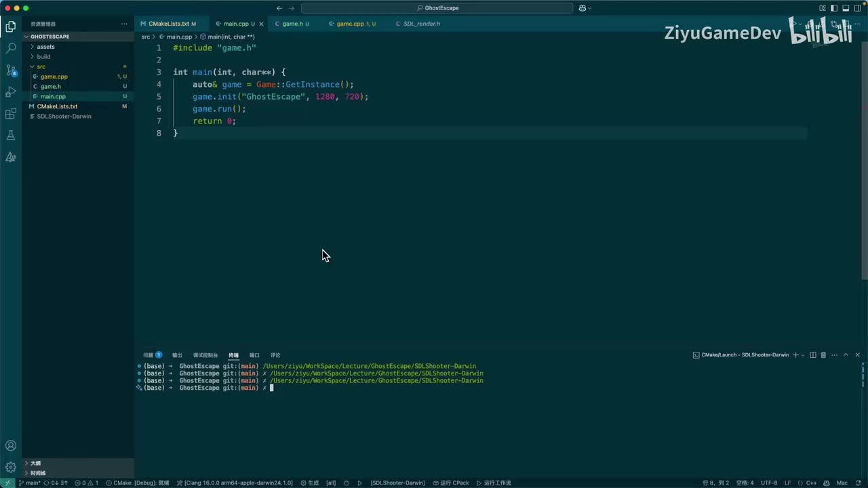Screen dimensions: 868x488
Task: Open Explorer more actions ellipsis
Action: (x=124, y=24)
